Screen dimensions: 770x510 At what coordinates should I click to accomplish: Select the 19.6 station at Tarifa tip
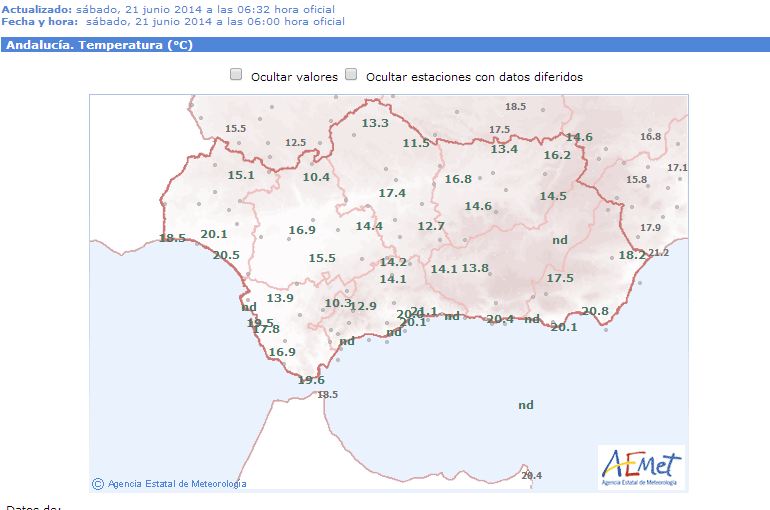311,380
